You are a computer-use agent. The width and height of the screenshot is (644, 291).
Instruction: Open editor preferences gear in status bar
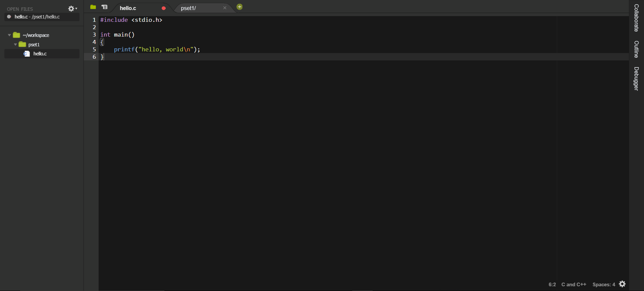(x=622, y=284)
